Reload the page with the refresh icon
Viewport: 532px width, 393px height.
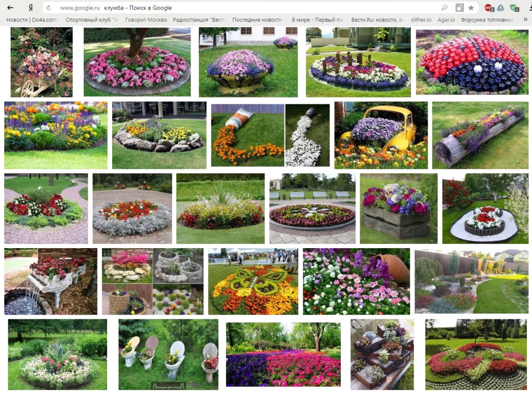[48, 8]
